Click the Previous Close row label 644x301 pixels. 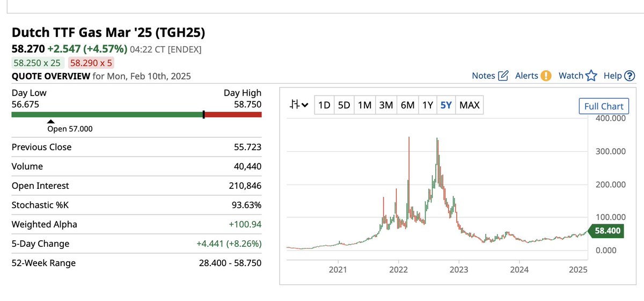(41, 147)
